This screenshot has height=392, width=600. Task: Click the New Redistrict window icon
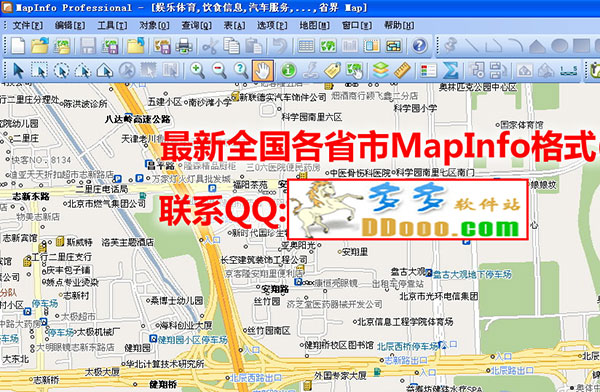[394, 46]
